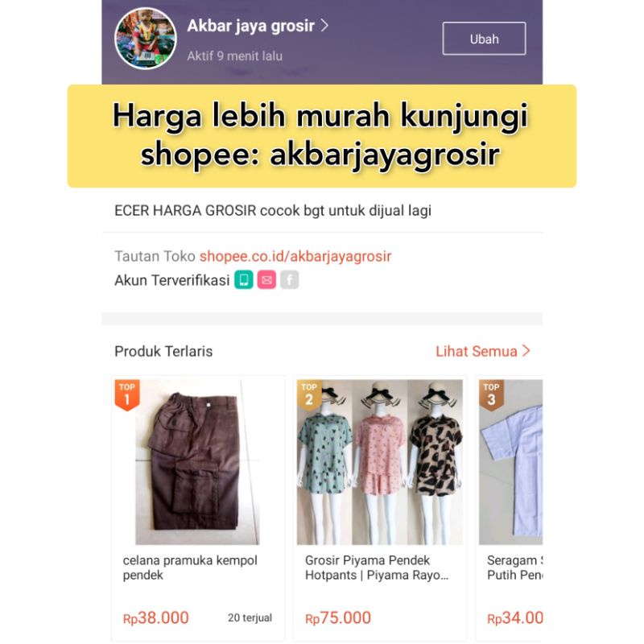Open the celana pramuka kempol product image
Viewport: 644px width, 644px height.
point(197,462)
